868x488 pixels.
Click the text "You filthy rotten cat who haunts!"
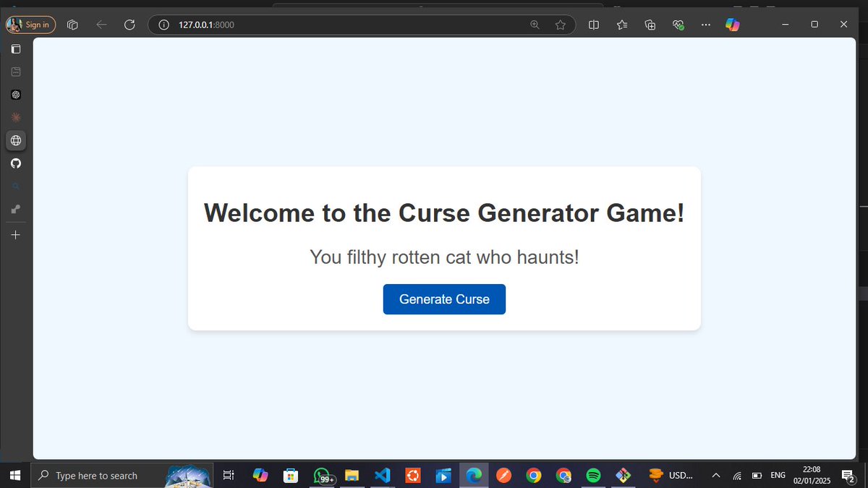pos(444,257)
